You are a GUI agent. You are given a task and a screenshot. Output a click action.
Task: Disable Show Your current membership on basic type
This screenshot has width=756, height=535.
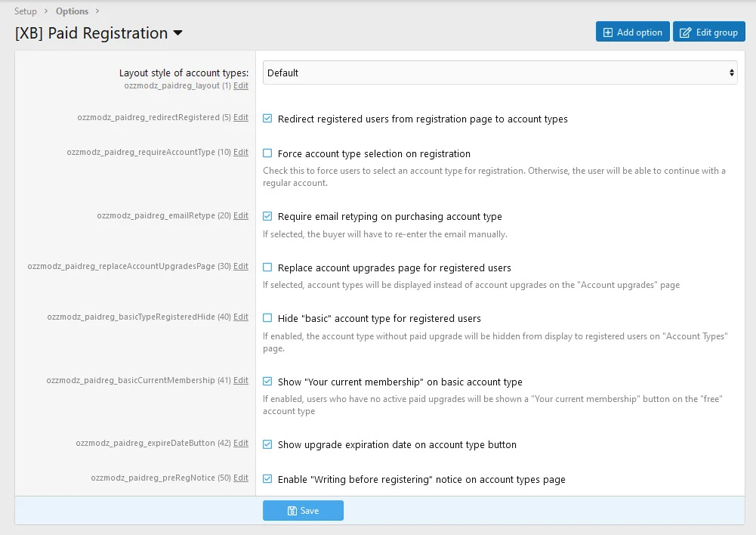pos(267,382)
